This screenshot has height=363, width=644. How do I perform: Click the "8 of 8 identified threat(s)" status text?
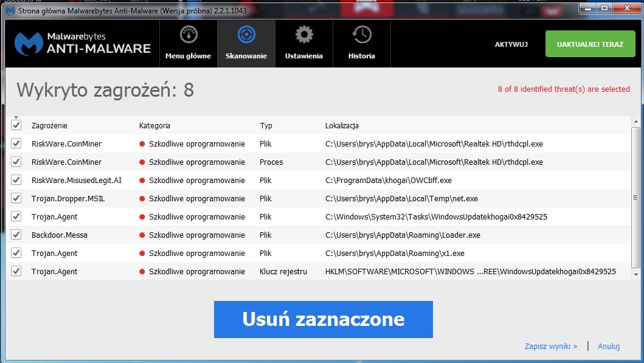click(x=564, y=89)
